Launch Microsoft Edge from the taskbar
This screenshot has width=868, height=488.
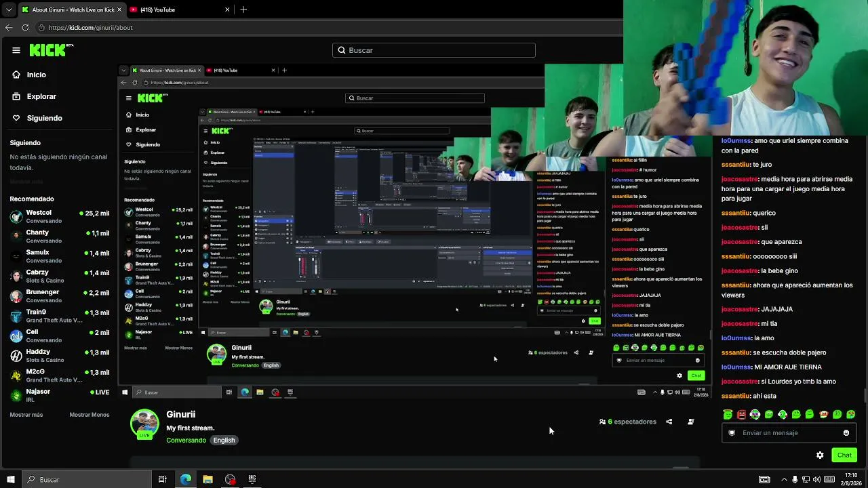[186, 479]
